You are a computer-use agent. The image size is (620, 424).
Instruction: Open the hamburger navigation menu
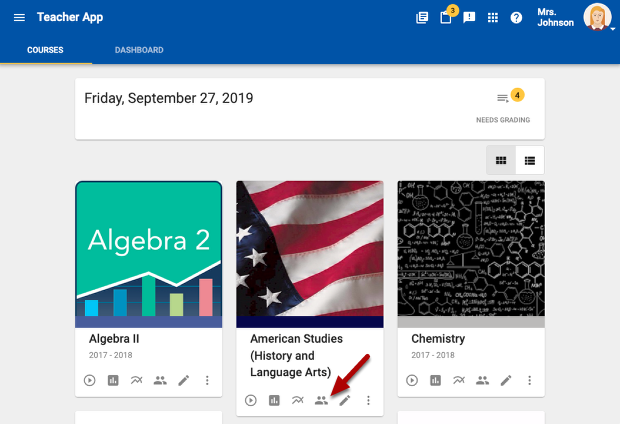(x=20, y=18)
